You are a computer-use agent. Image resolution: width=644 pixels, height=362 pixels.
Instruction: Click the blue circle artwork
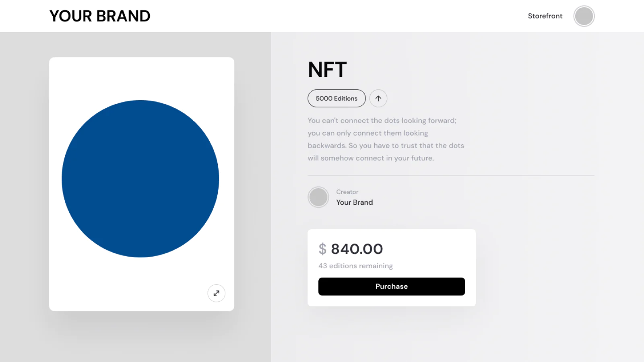(x=140, y=179)
